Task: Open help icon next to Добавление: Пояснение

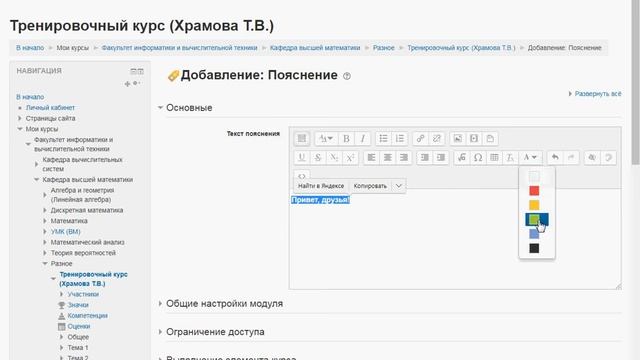Action: point(347,76)
